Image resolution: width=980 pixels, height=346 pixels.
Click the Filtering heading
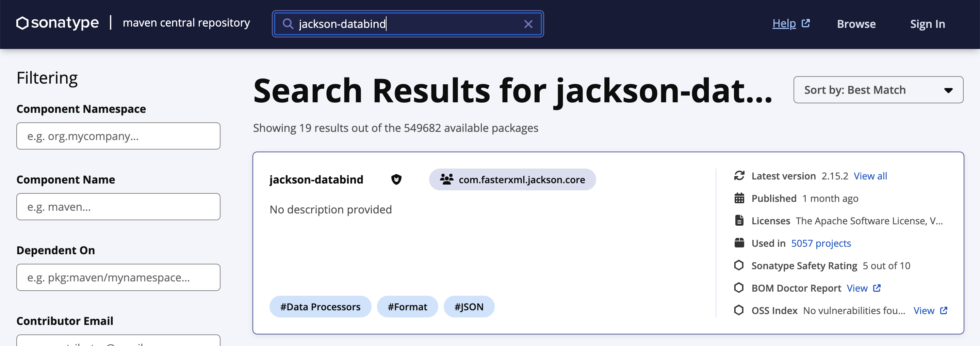(x=47, y=78)
